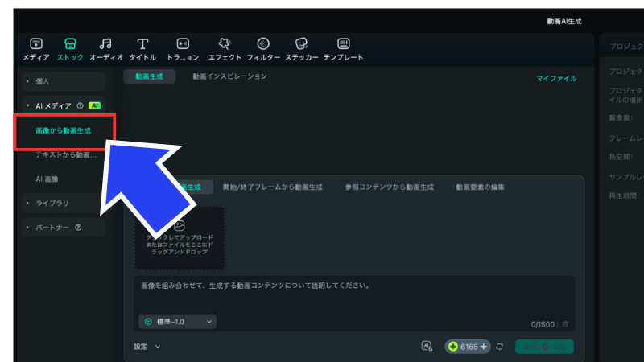Open the エフェクト (Effects) icon
The height and width of the screenshot is (362, 644).
coord(225,44)
